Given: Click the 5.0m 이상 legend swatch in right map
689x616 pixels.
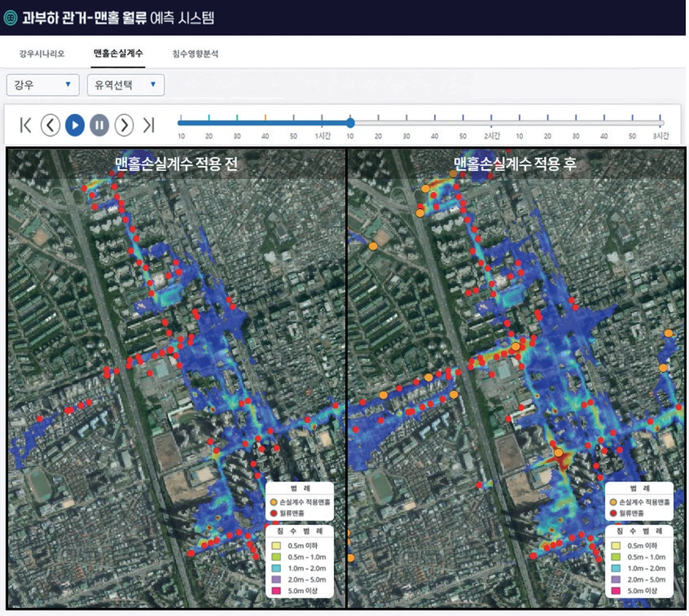Looking at the screenshot, I should pos(616,591).
